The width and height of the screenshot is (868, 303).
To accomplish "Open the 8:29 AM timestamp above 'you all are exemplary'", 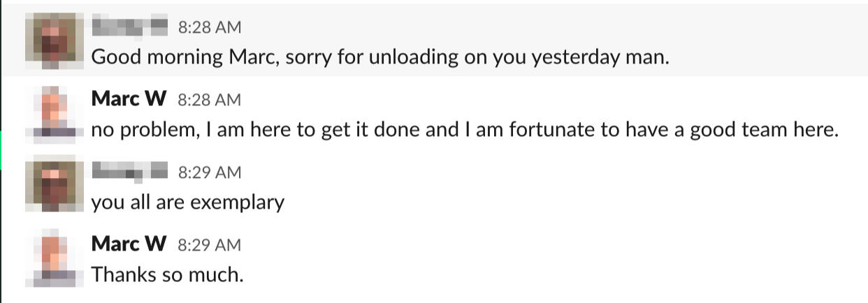I will (210, 172).
